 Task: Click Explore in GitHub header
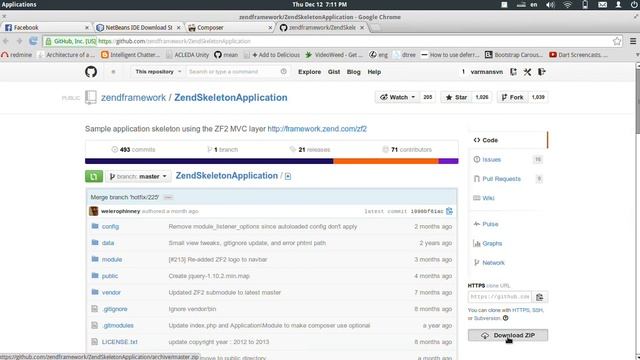309,72
